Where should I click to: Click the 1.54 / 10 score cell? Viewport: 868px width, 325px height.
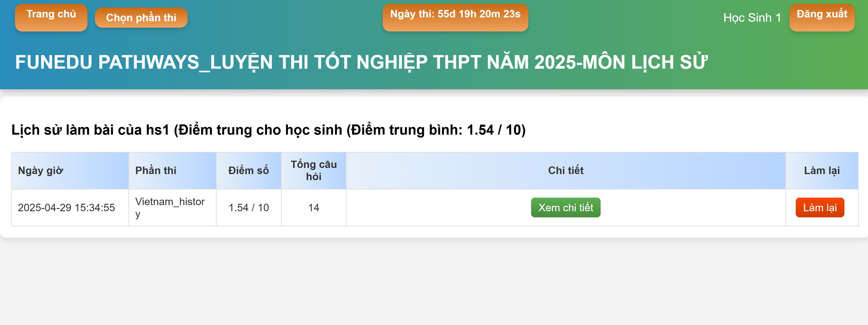coord(249,208)
